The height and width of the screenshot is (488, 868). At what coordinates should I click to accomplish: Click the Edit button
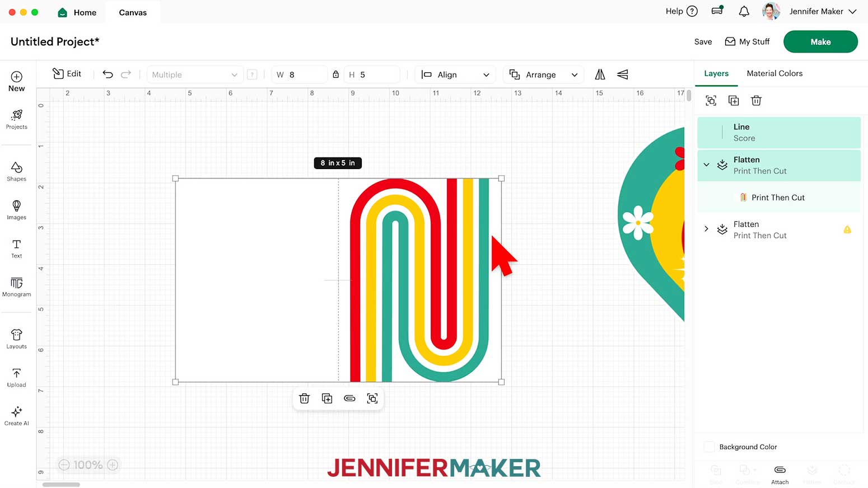point(67,73)
